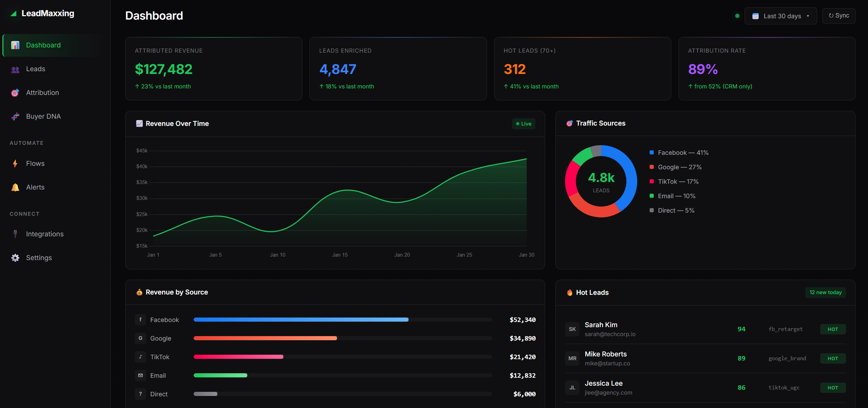
Task: Expand the AUTOMATE sidebar section
Action: click(x=26, y=143)
